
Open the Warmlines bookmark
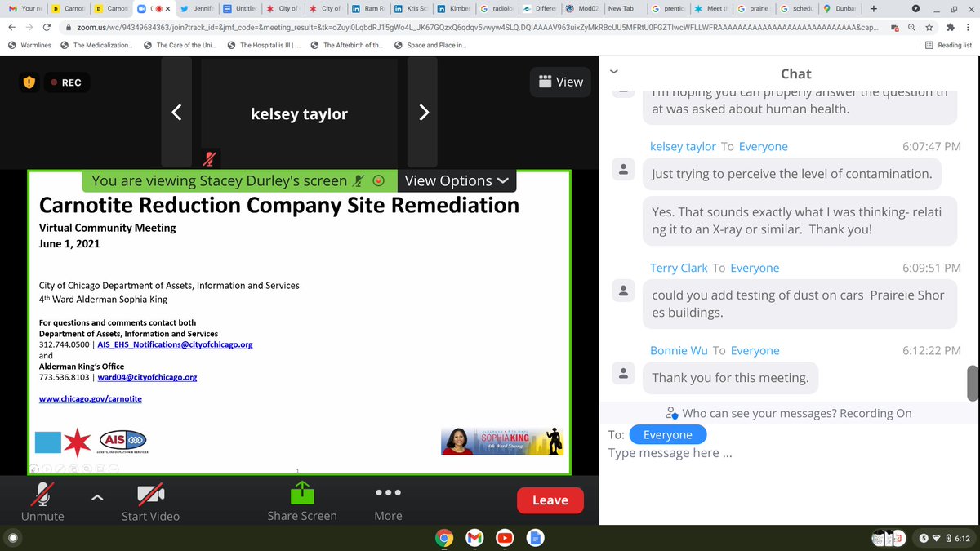point(31,45)
